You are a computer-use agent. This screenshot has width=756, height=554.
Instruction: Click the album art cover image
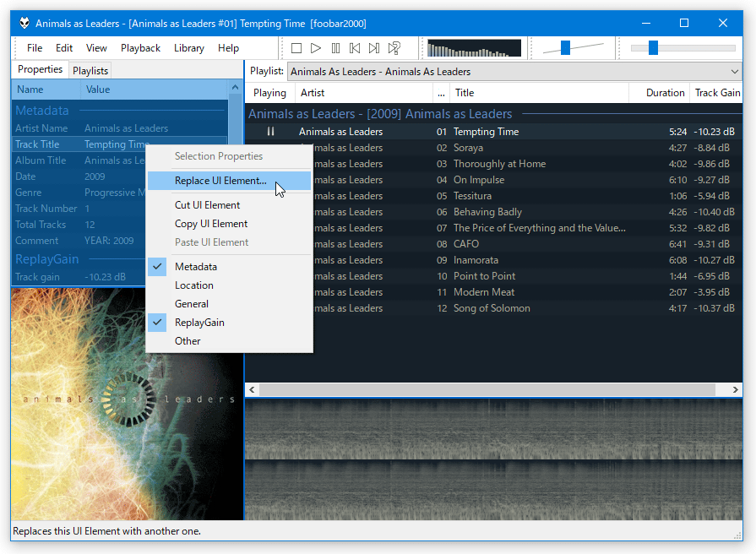[x=128, y=404]
